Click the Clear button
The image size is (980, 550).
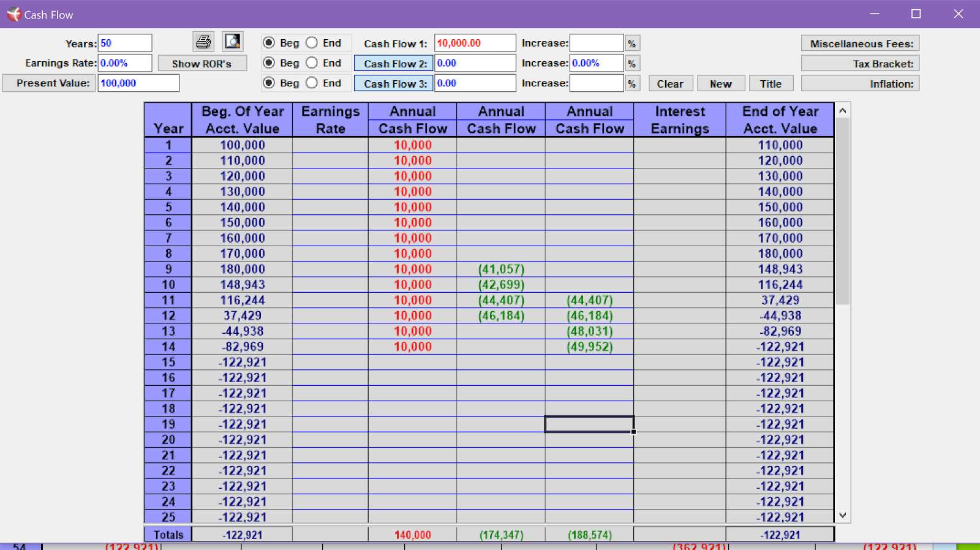pyautogui.click(x=671, y=84)
